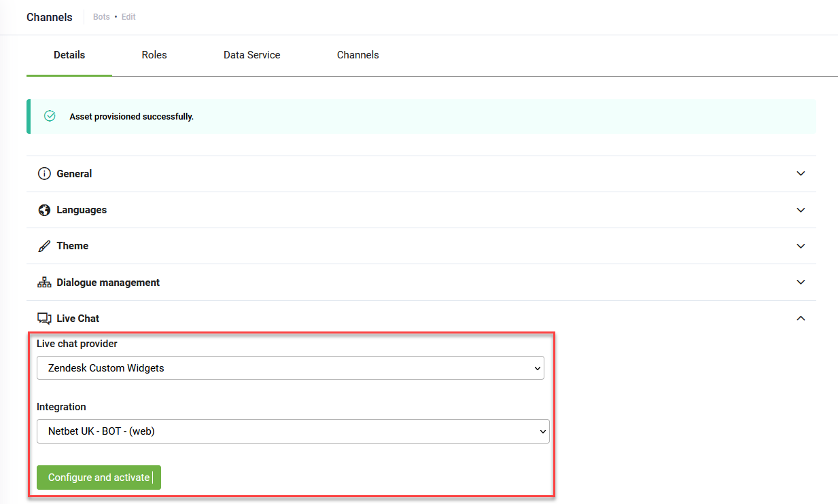Click the General section heading
This screenshot has height=504, width=838.
74,174
